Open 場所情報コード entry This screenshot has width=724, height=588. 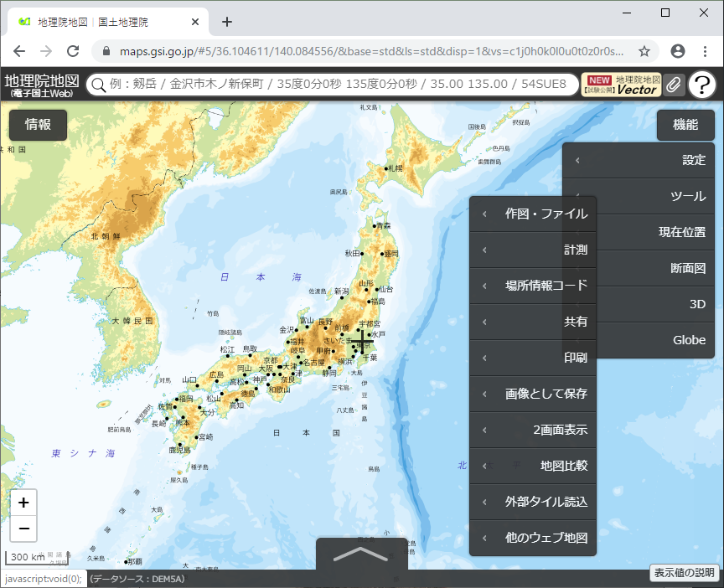(533, 286)
